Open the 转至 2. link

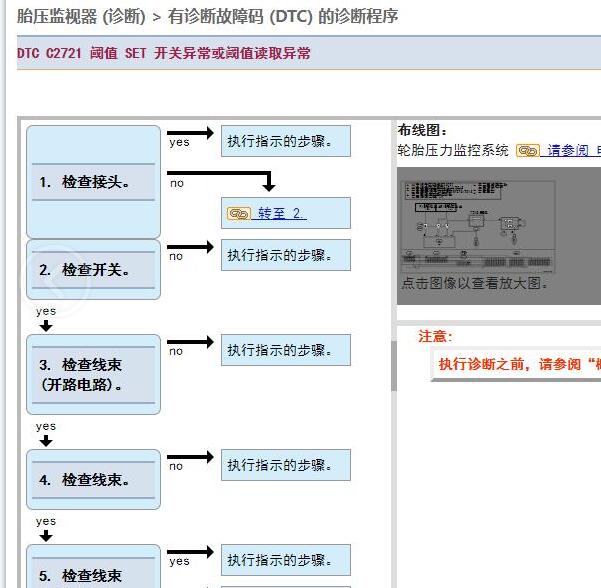tap(282, 213)
